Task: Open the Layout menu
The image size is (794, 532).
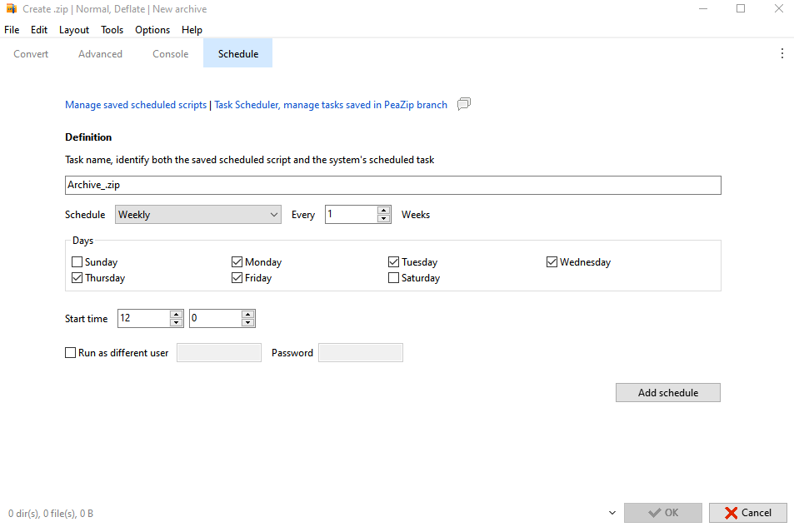Action: coord(74,30)
